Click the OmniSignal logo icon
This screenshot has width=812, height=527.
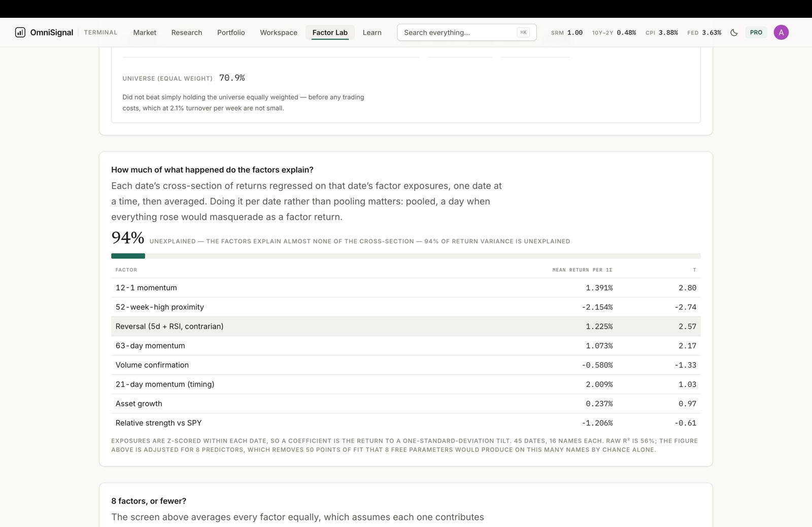20,32
